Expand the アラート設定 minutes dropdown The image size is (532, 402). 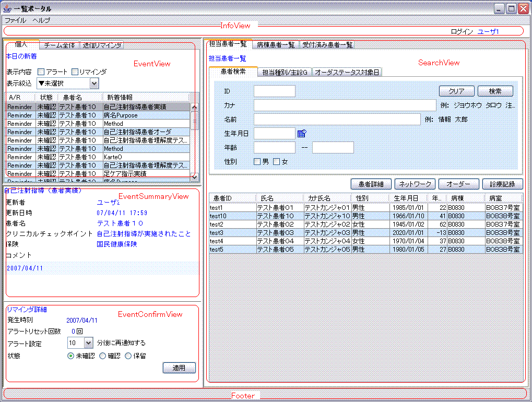88,343
